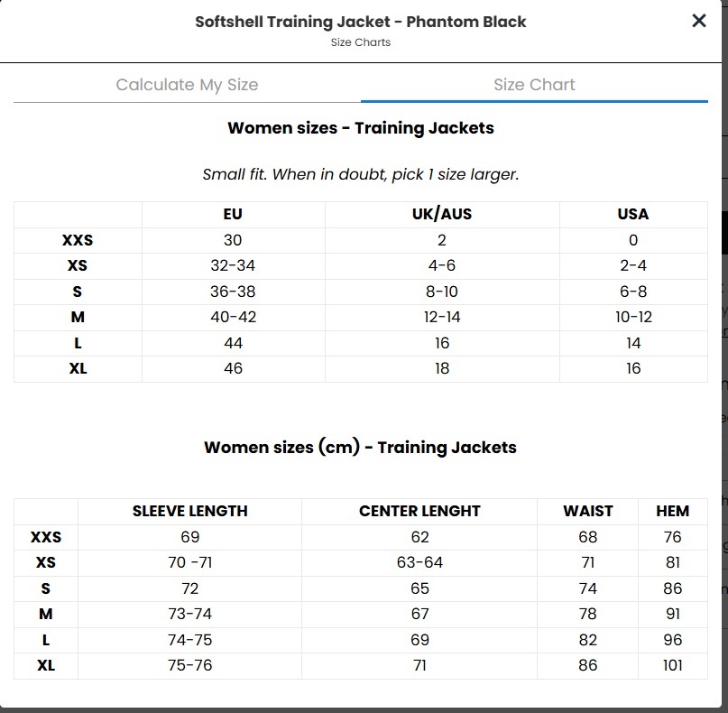Switch to the Calculate My Size tab
728x713 pixels.
187,85
